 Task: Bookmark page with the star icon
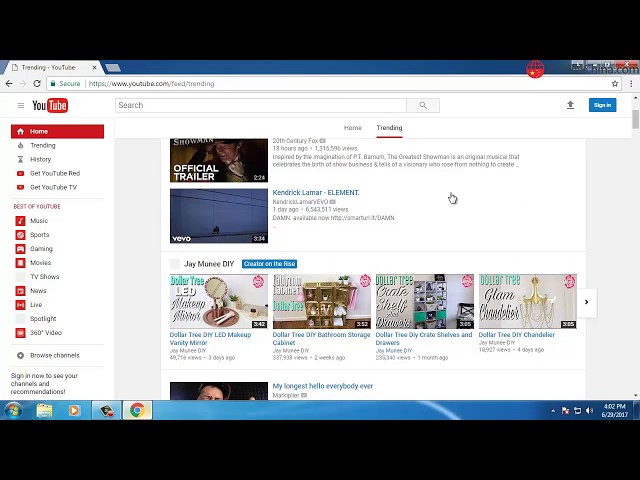pos(615,84)
